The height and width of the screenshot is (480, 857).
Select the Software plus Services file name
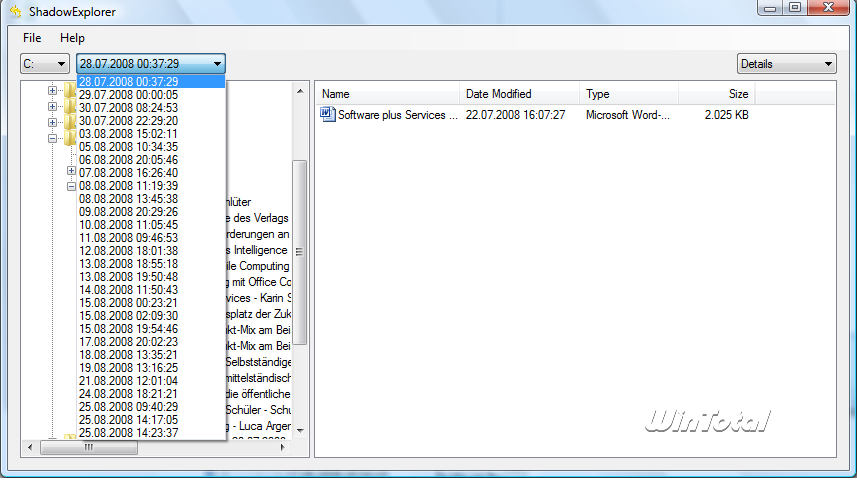pos(398,115)
